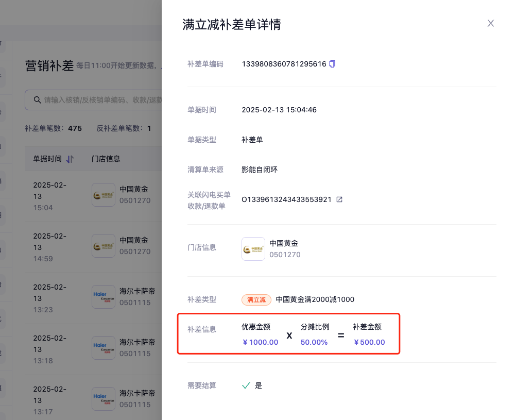Sort the list by 单据时间
This screenshot has width=515, height=420.
point(70,159)
